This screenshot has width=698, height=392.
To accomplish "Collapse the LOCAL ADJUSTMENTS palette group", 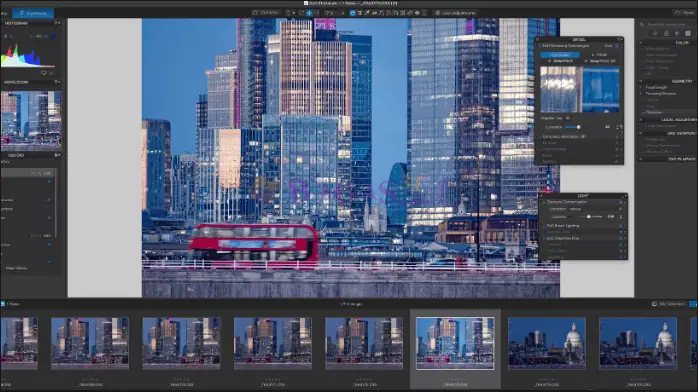I will tap(641, 120).
